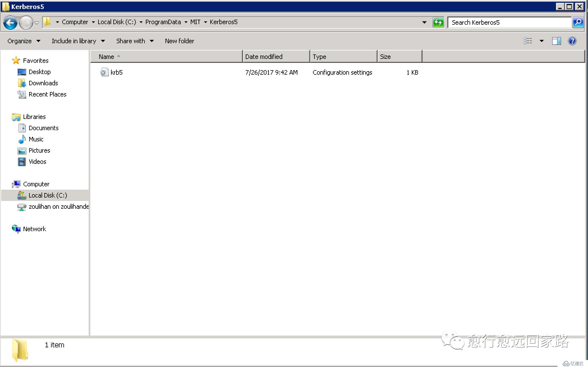
Task: Open the krb5 configuration settings file
Action: click(x=117, y=72)
